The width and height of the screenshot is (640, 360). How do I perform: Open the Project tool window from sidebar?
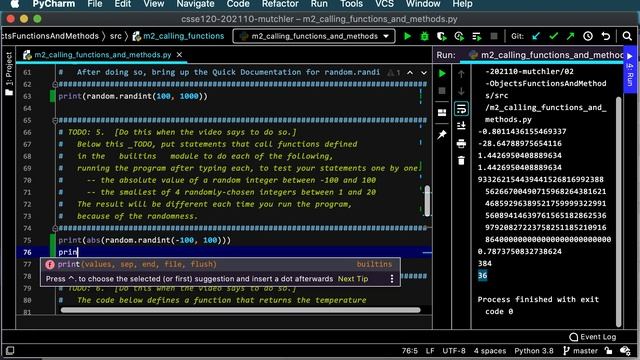point(9,73)
